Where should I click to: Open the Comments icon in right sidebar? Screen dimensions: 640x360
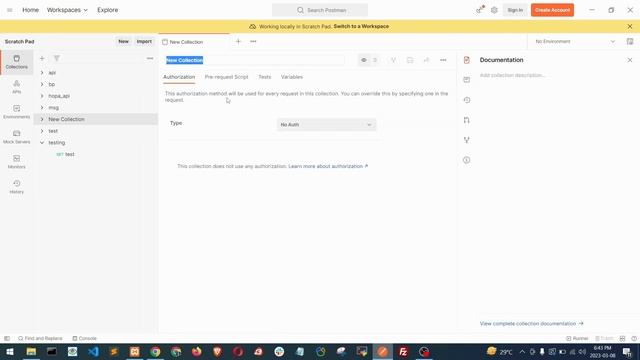click(x=467, y=80)
